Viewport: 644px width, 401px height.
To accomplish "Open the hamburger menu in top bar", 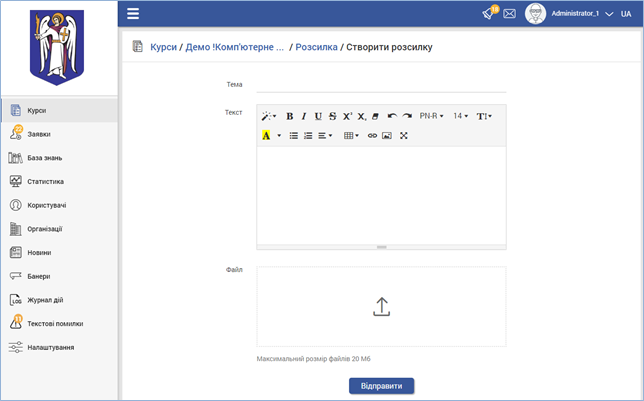I will coord(132,14).
